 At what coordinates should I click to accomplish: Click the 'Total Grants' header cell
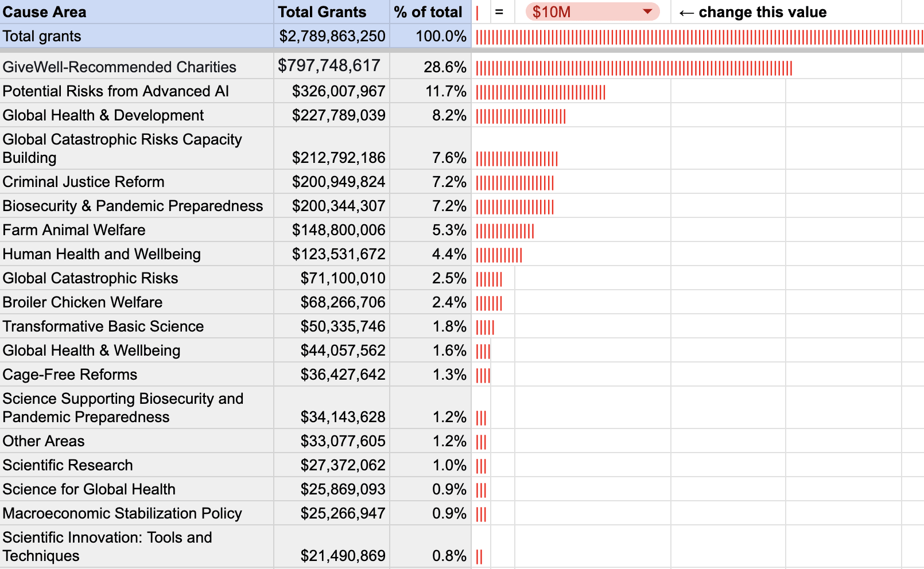332,11
